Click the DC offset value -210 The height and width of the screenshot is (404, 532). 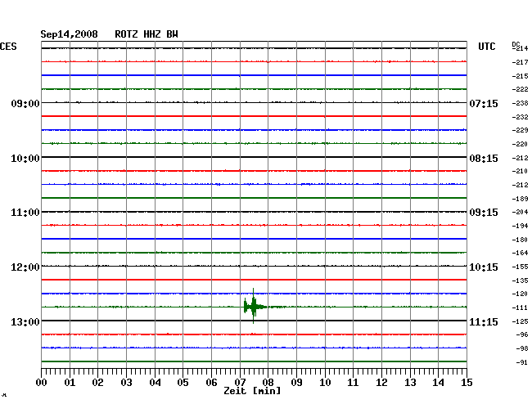pos(520,171)
